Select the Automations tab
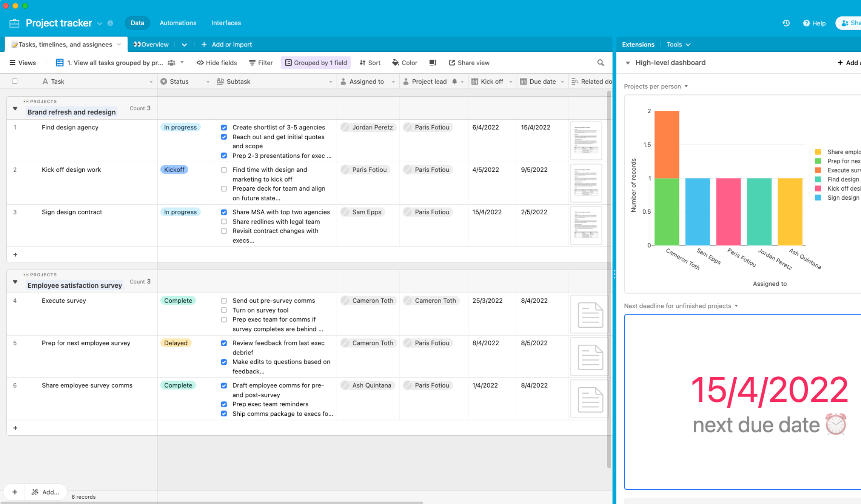 [x=178, y=23]
